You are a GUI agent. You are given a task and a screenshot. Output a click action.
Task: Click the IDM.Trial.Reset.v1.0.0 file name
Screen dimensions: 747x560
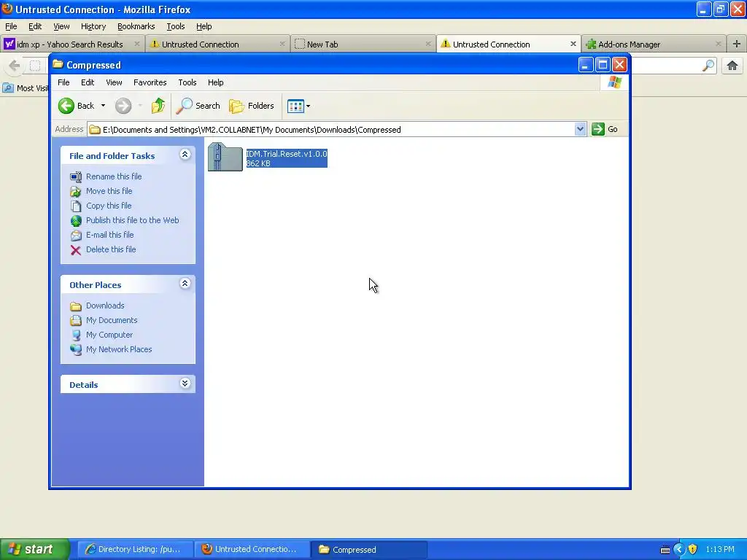click(x=286, y=154)
